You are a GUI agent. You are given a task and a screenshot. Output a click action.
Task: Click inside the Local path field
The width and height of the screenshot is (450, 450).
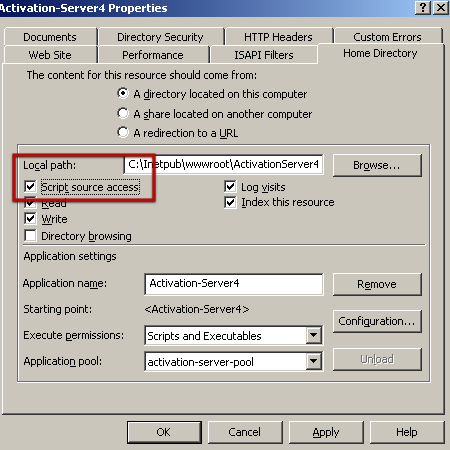pos(223,164)
